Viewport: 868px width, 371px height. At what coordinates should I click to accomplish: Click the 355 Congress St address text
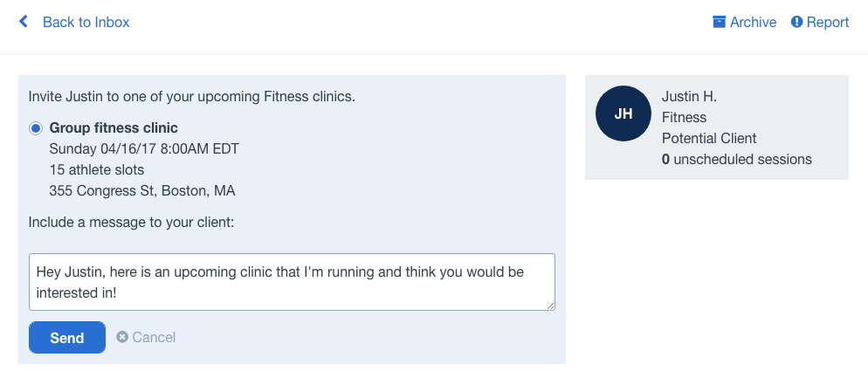pos(142,191)
